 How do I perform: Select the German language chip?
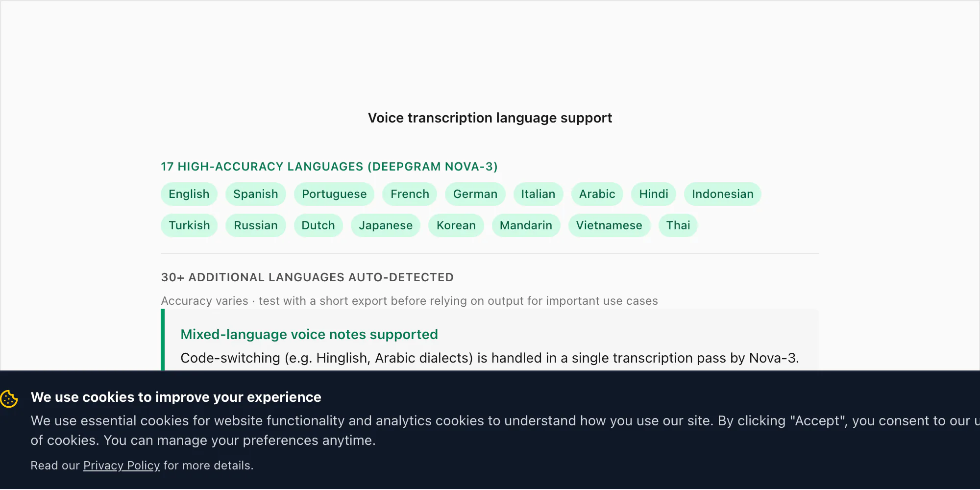[475, 194]
